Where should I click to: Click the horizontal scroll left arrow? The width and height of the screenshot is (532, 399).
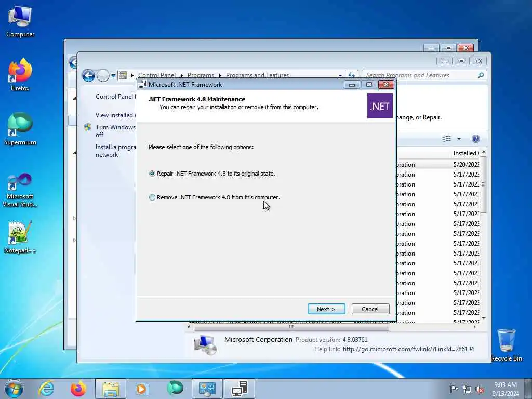pyautogui.click(x=189, y=327)
